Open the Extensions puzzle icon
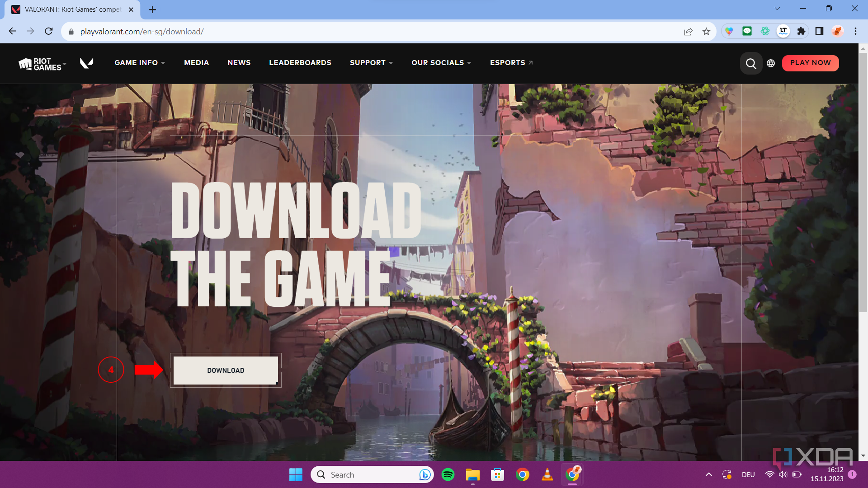 (x=801, y=31)
